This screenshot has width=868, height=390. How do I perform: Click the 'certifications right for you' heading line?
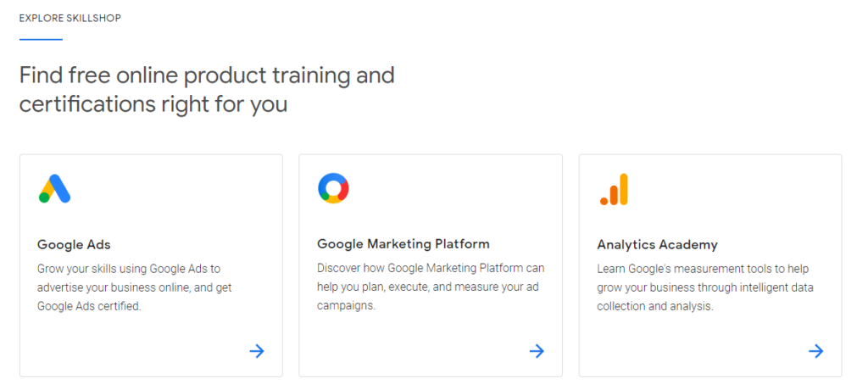(153, 104)
